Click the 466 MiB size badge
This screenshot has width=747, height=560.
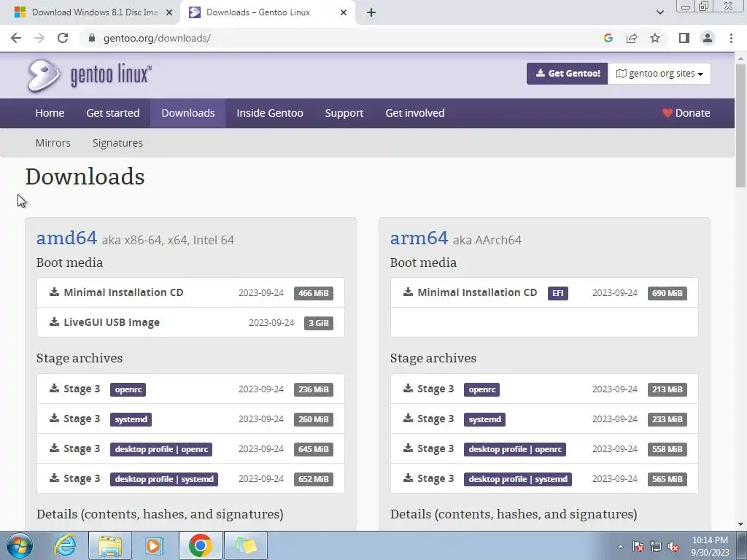[314, 293]
